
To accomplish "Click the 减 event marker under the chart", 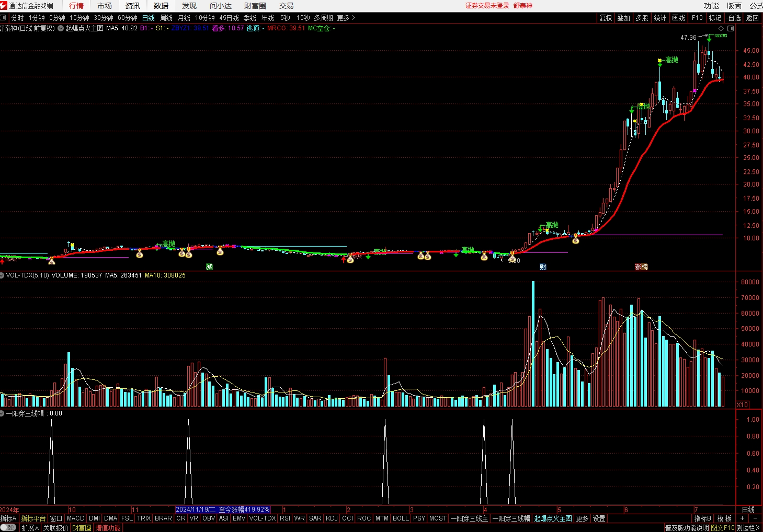I will tap(209, 267).
